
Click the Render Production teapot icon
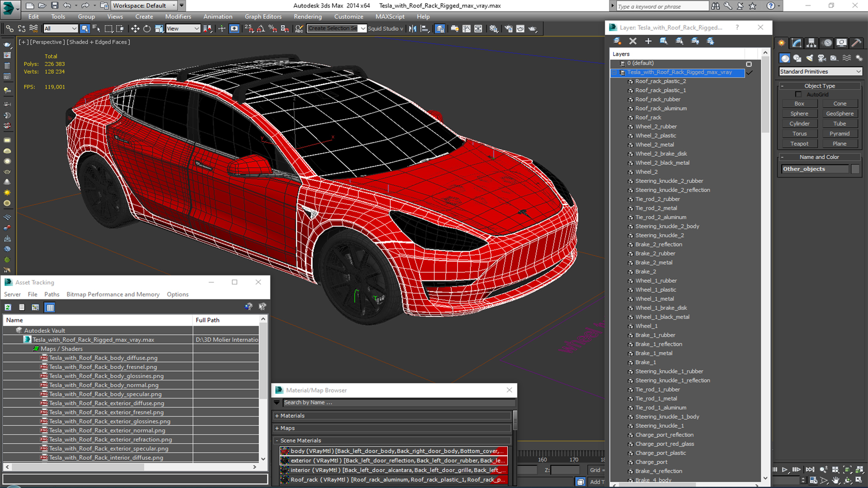tap(533, 28)
